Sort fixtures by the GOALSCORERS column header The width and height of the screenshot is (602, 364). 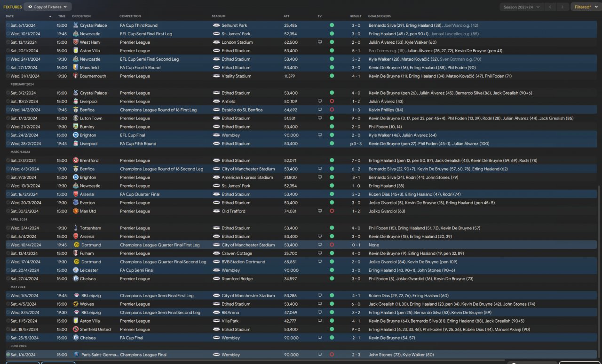tap(380, 16)
